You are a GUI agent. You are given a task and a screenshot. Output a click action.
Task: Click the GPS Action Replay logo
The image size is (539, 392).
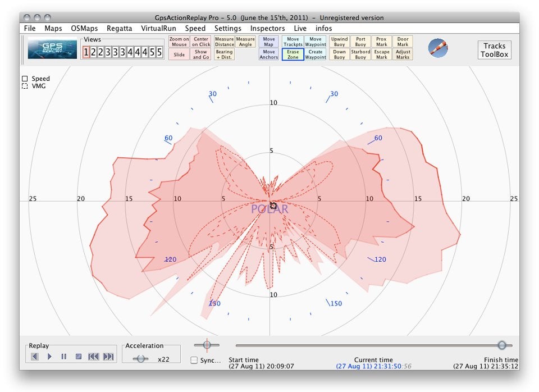tap(52, 49)
